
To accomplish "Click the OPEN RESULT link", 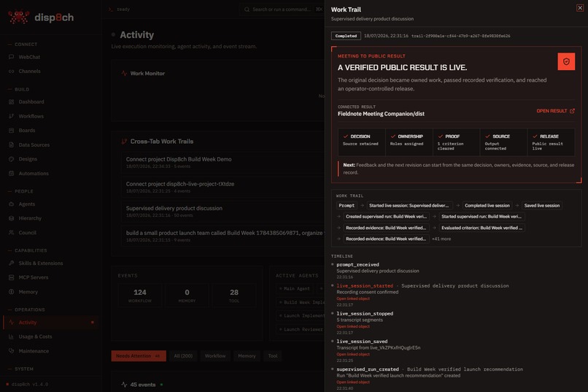I will tap(555, 111).
